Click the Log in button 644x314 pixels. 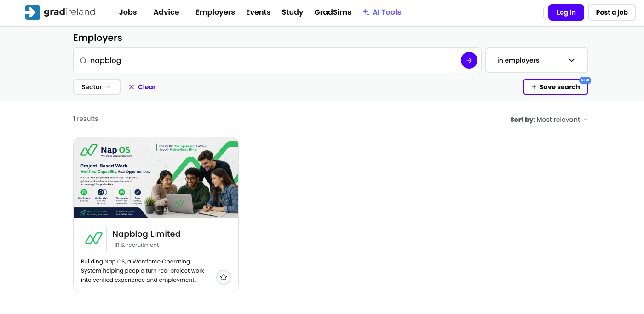point(566,12)
